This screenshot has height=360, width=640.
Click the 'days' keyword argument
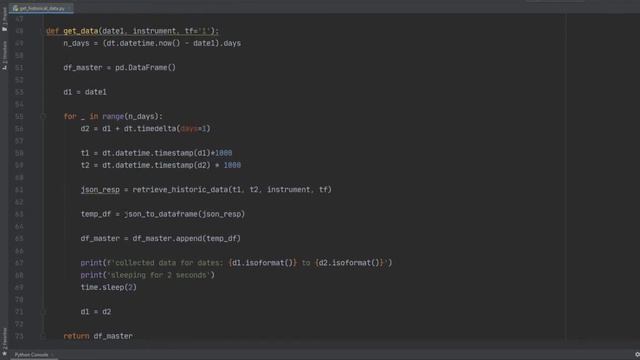[188, 129]
